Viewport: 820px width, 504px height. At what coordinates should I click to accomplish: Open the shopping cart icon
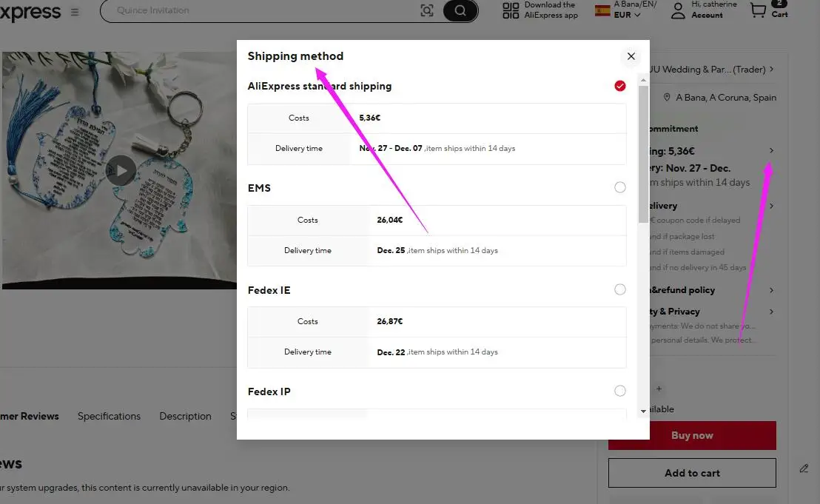[x=758, y=10]
